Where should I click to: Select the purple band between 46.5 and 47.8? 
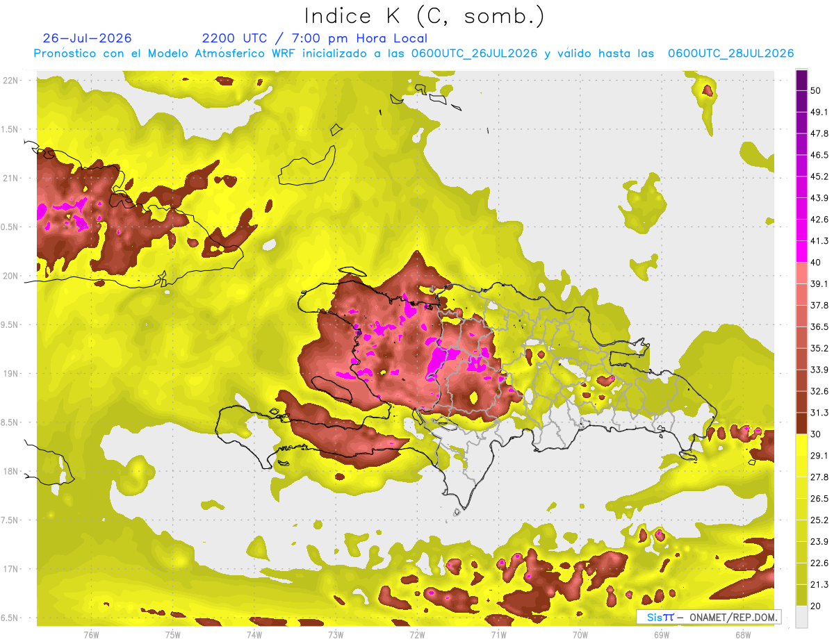[801, 144]
